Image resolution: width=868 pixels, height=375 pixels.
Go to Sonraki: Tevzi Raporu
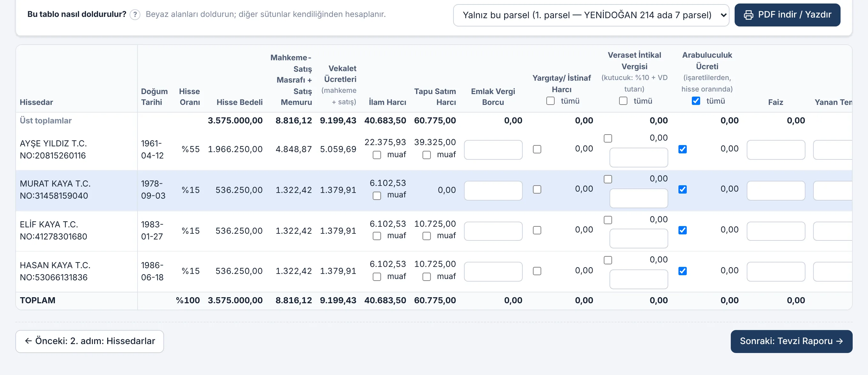(791, 341)
